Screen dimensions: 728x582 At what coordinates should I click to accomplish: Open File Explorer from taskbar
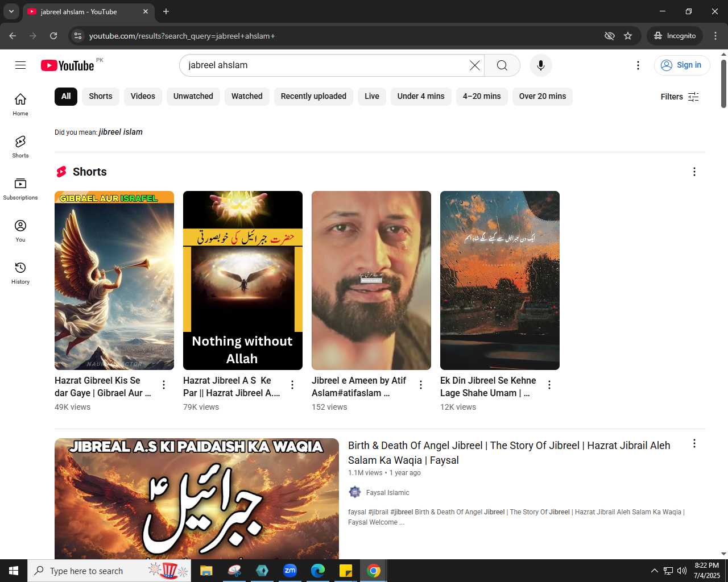pos(206,571)
